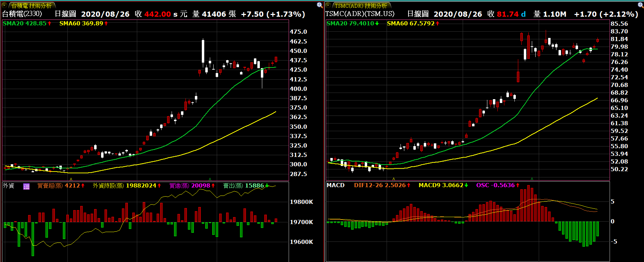The height and width of the screenshot is (262, 644).
Task: Click the 300.0 price axis label
Action: pos(298,164)
